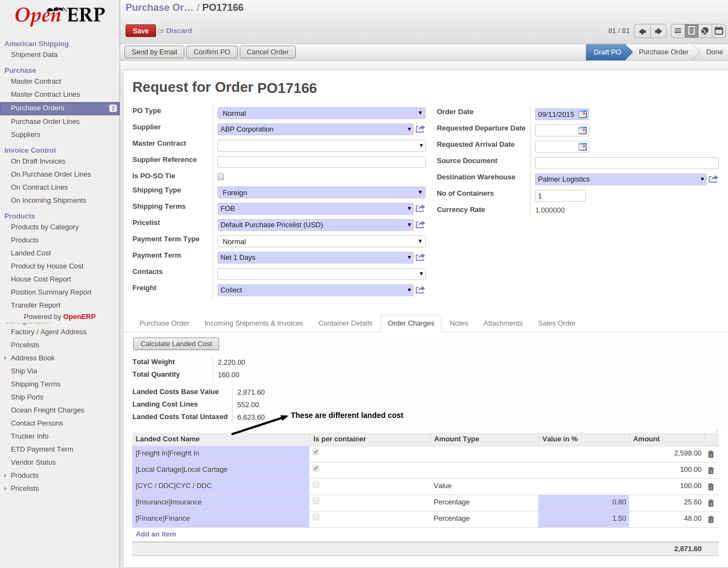Click Calculate Landed Cost button

(176, 344)
